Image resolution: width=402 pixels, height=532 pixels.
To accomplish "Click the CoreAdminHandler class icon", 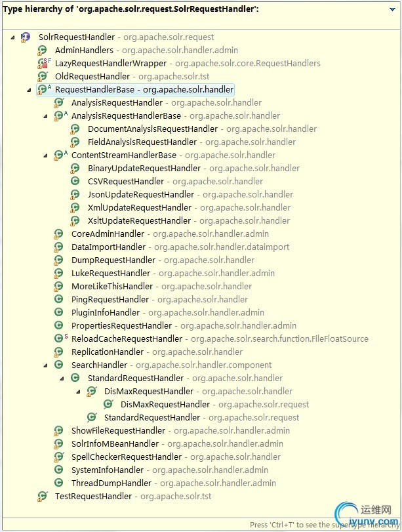I will click(58, 234).
